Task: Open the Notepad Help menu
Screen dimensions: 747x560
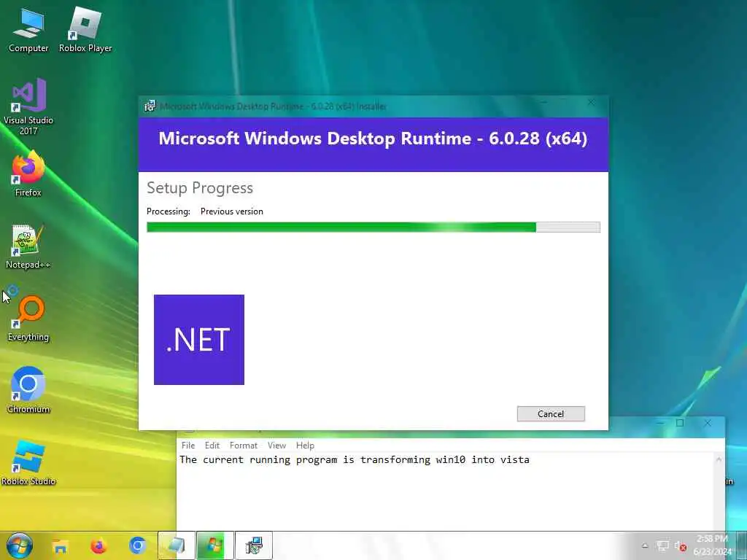Action: (305, 446)
